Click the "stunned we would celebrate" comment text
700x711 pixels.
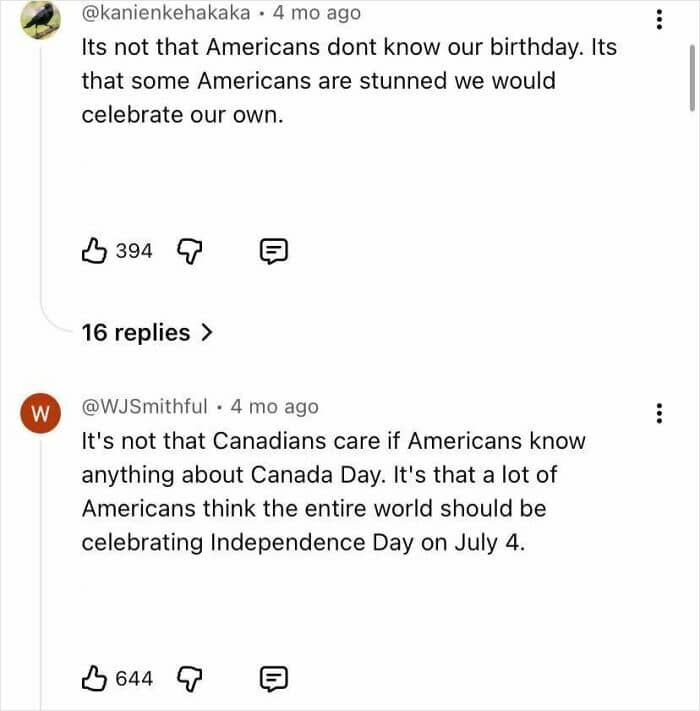[x=318, y=80]
